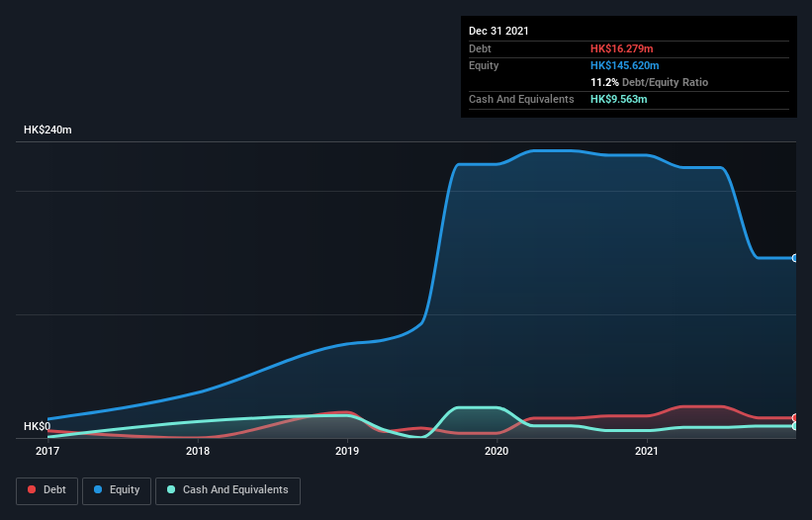The width and height of the screenshot is (812, 520).
Task: Click the 2020 x-axis label
Action: click(496, 451)
